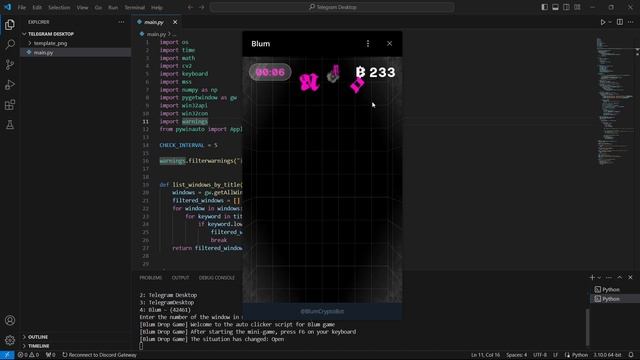This screenshot has height=360, width=640.
Task: Open the Go menu
Action: point(98,7)
